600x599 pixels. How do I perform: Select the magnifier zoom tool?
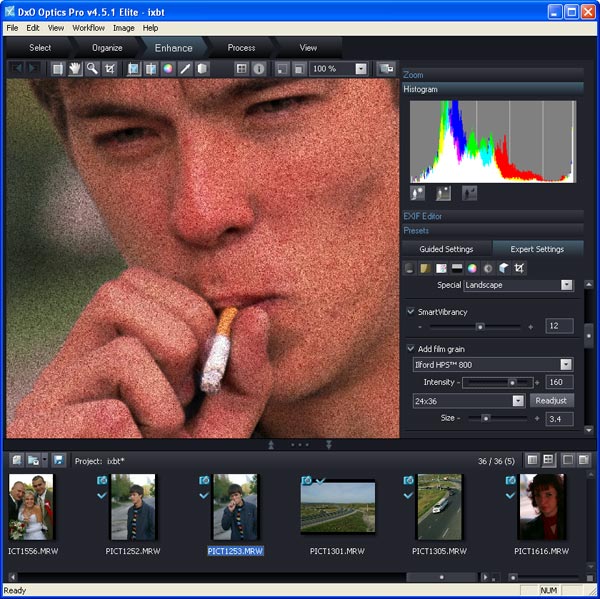(x=92, y=69)
